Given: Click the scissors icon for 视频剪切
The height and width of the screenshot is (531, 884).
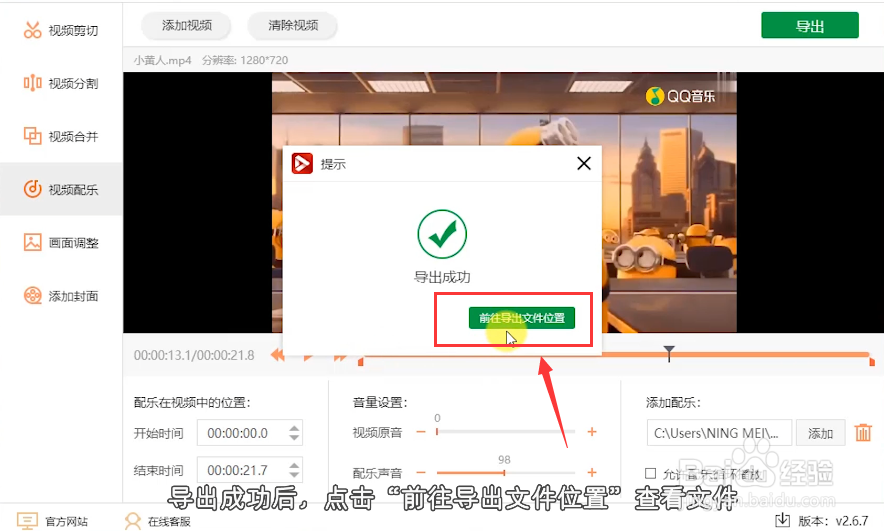Looking at the screenshot, I should click(x=33, y=30).
